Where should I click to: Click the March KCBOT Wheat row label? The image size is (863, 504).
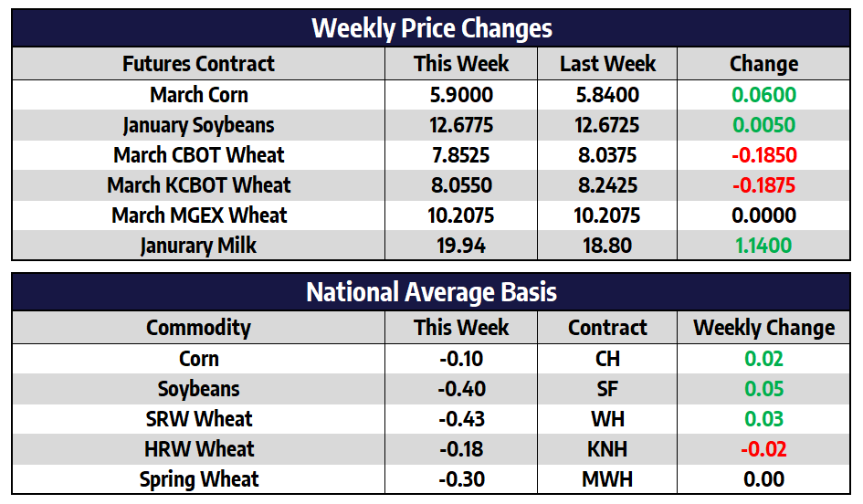[x=198, y=185]
